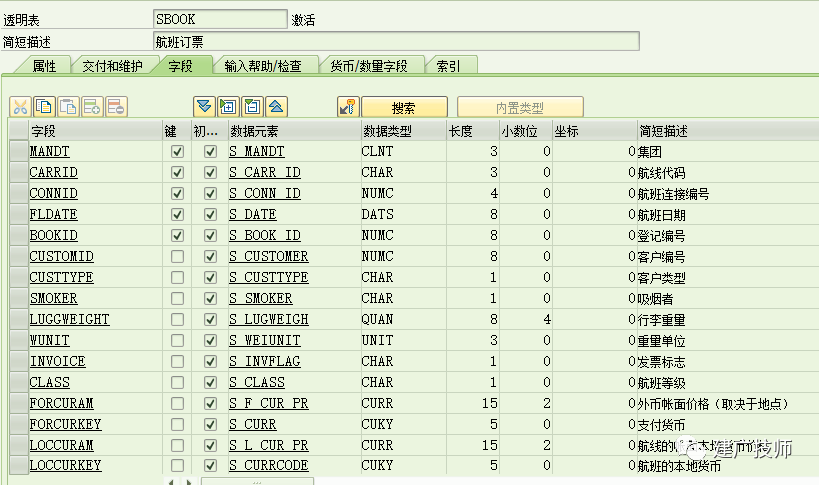The width and height of the screenshot is (819, 485).
Task: Click the Cut (scissors) toolbar icon
Action: point(20,107)
